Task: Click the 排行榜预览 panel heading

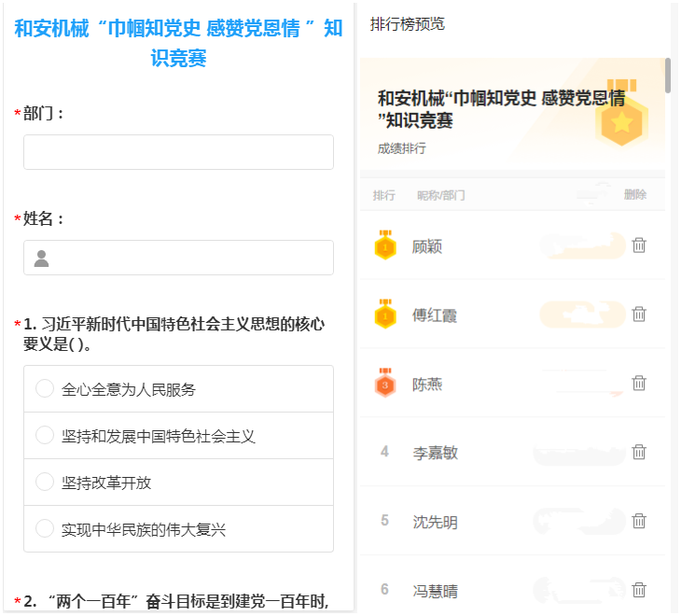Action: [408, 24]
